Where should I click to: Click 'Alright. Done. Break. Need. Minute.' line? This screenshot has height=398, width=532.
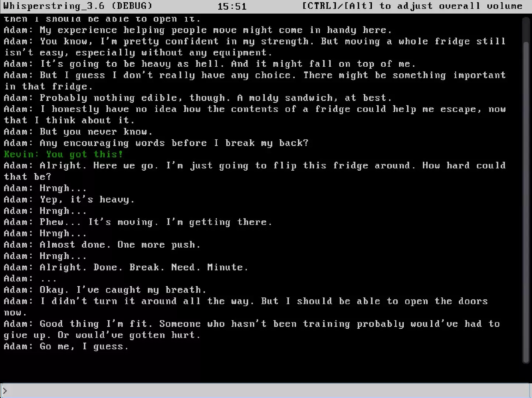[126, 267]
